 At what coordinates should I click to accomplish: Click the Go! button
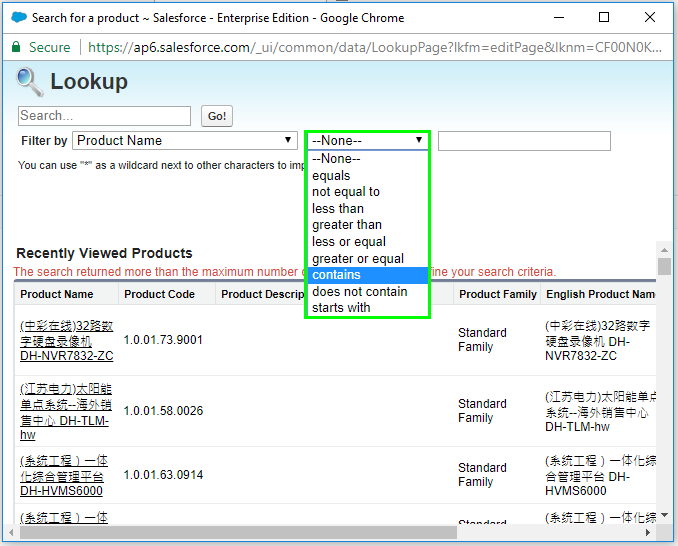coord(217,116)
